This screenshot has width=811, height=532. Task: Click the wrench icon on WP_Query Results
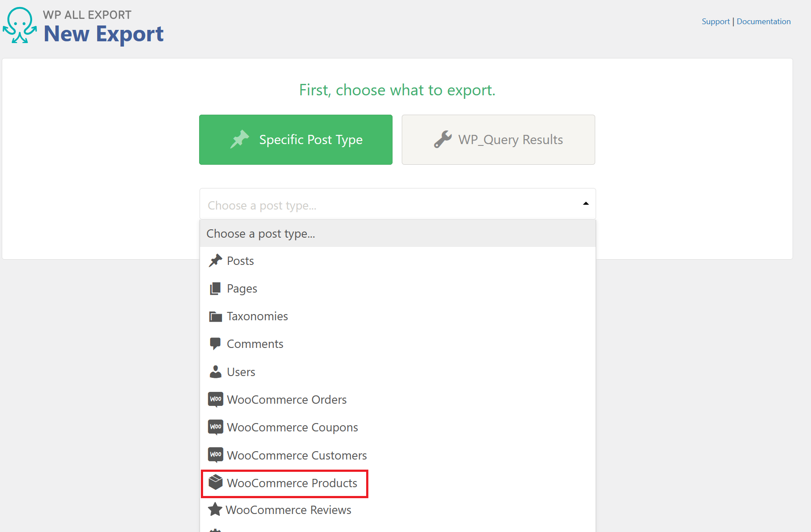[443, 139]
